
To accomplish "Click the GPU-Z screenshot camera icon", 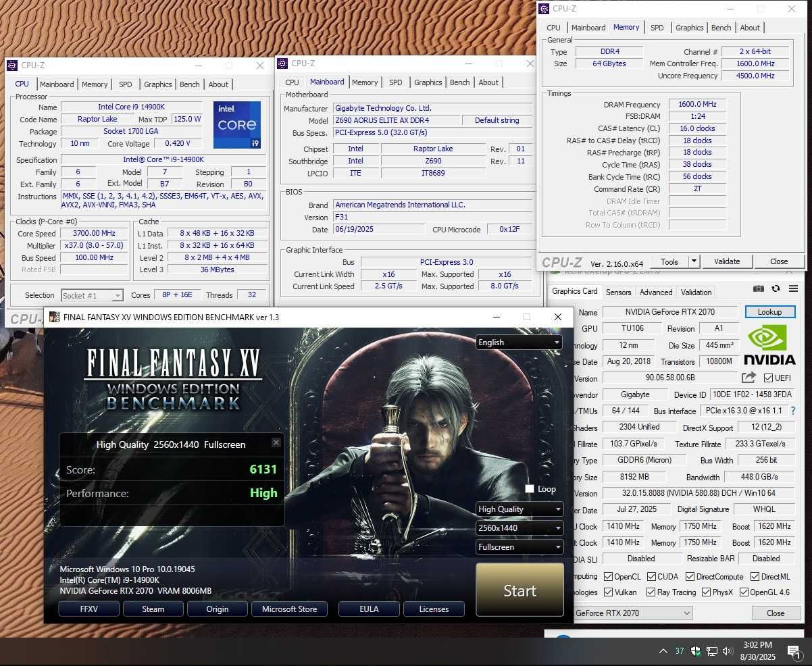I will (x=759, y=288).
